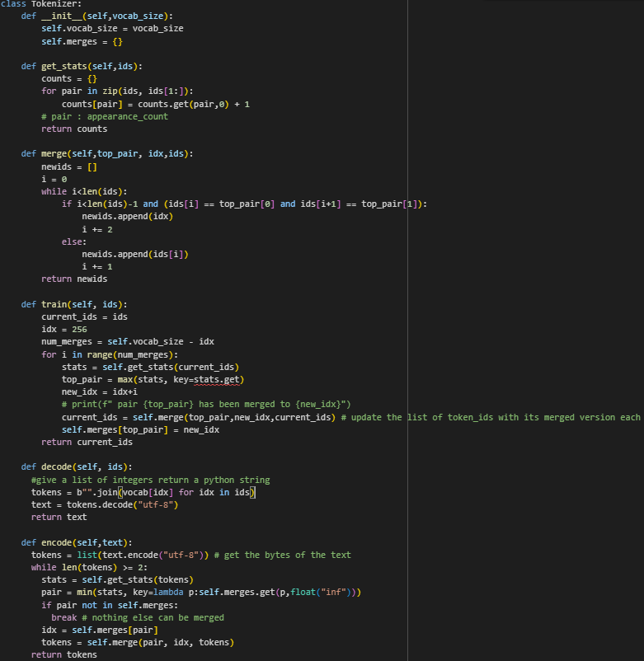The width and height of the screenshot is (644, 661).
Task: Click 'for pair in zip(ids, ids[1:]):' line
Action: 117,91
